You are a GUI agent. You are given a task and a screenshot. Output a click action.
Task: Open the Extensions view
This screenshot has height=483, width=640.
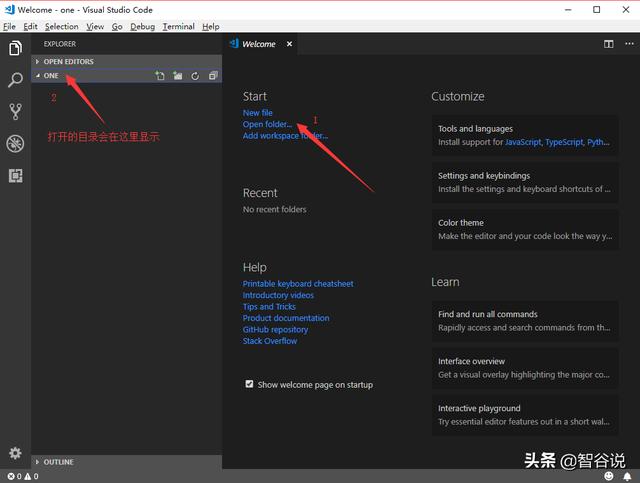pyautogui.click(x=15, y=176)
